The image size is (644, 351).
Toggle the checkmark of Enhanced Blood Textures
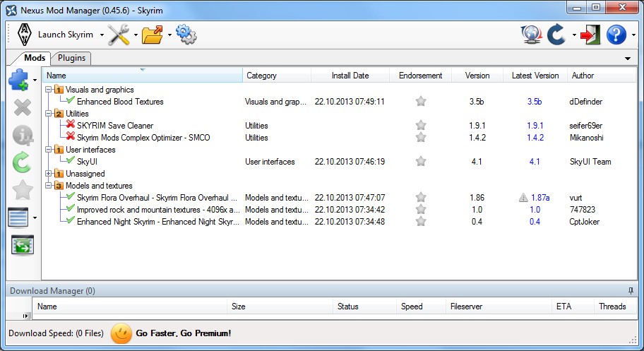point(71,100)
